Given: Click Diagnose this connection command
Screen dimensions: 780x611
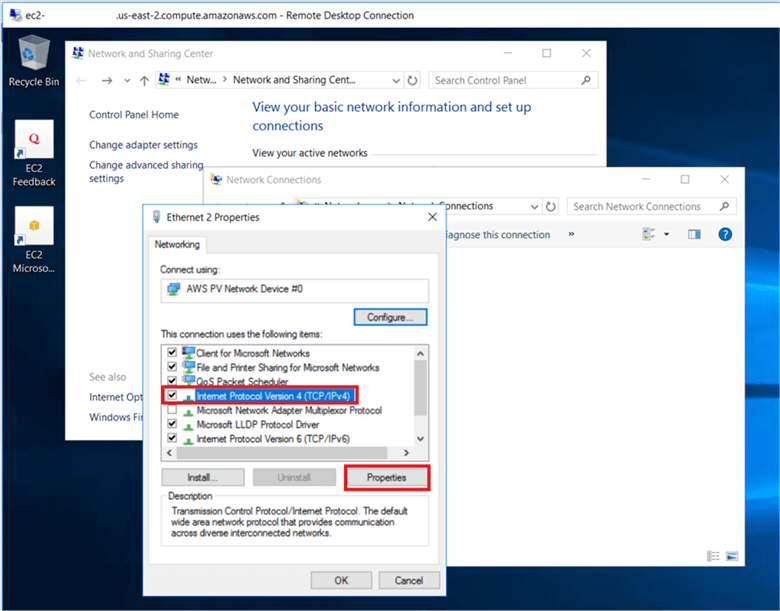Looking at the screenshot, I should point(497,235).
